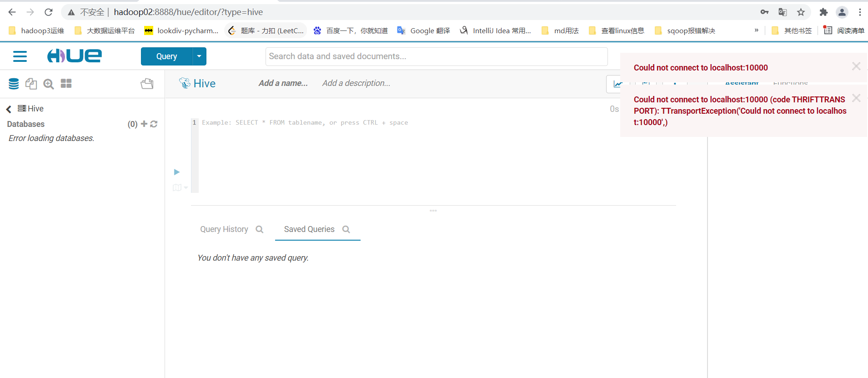Click the Query button
868x378 pixels.
pyautogui.click(x=166, y=56)
